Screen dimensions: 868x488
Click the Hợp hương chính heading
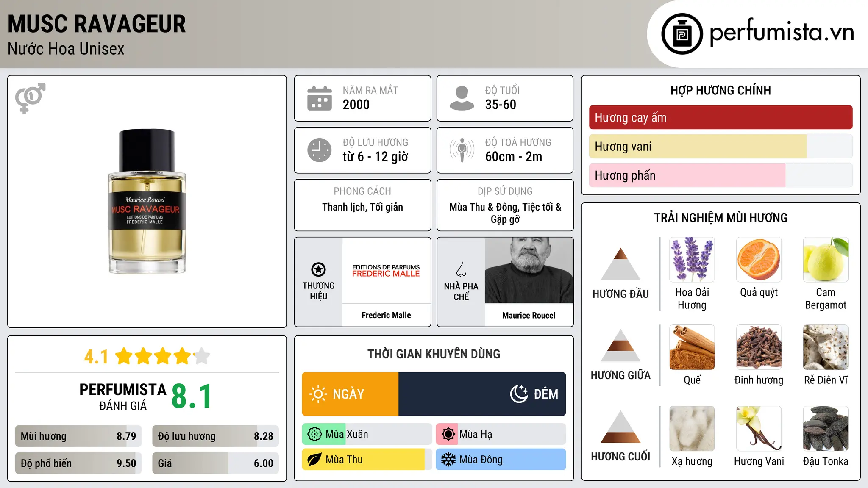721,90
